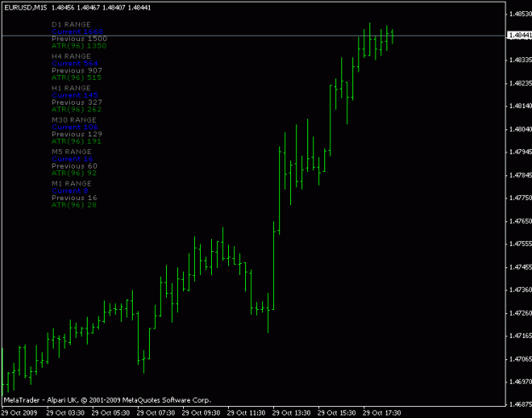Viewport: 532px width, 418px height.
Task: Click the 'Current 1668' value
Action: (x=77, y=31)
